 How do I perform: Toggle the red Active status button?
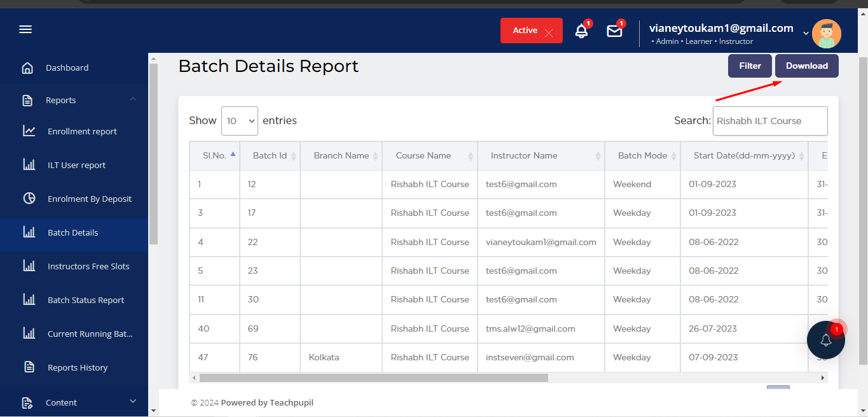(531, 31)
